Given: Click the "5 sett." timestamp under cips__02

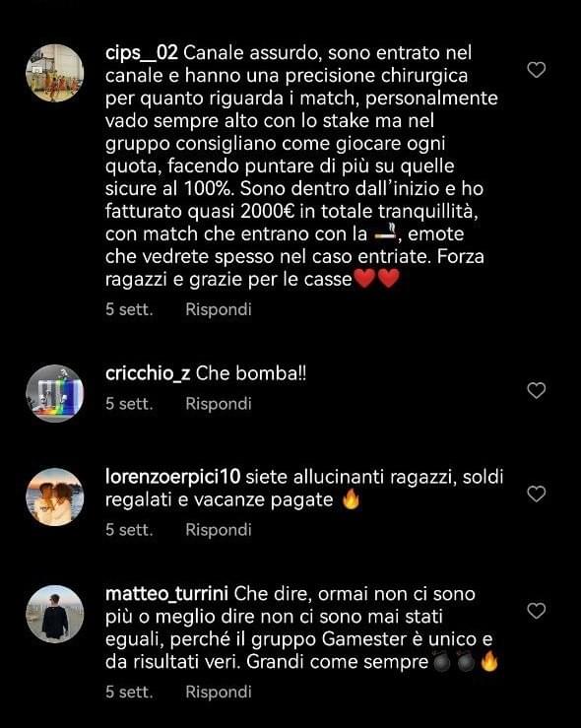Looking at the screenshot, I should [x=129, y=309].
